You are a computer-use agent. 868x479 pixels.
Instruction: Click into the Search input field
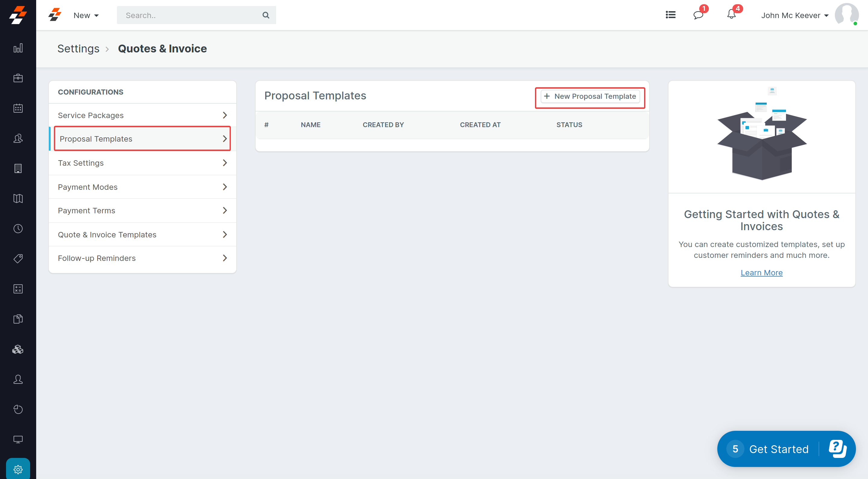pyautogui.click(x=189, y=15)
